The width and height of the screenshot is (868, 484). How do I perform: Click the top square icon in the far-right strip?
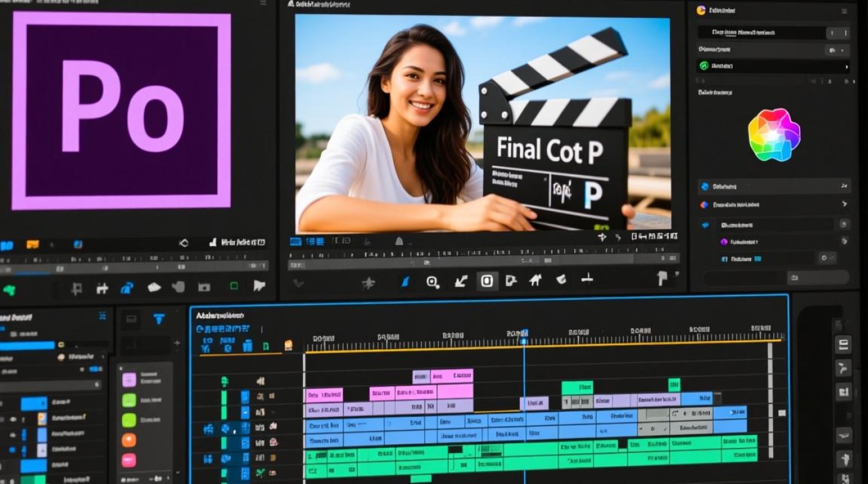843,345
